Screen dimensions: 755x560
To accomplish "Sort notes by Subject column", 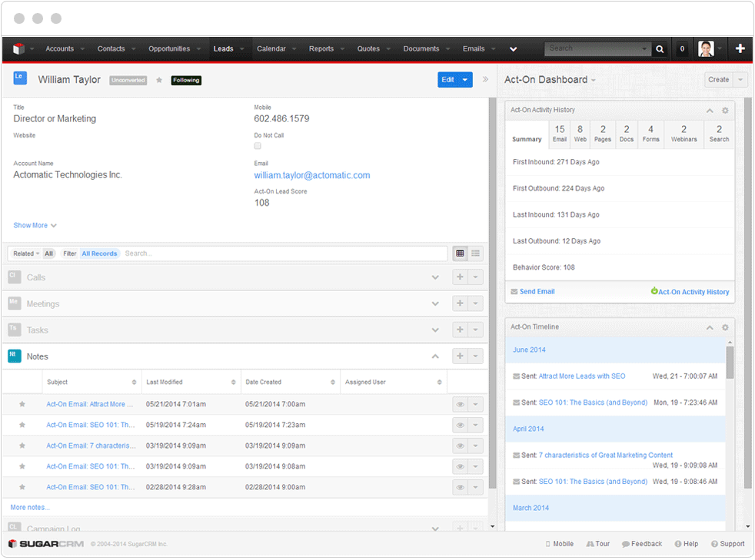I will pos(91,383).
